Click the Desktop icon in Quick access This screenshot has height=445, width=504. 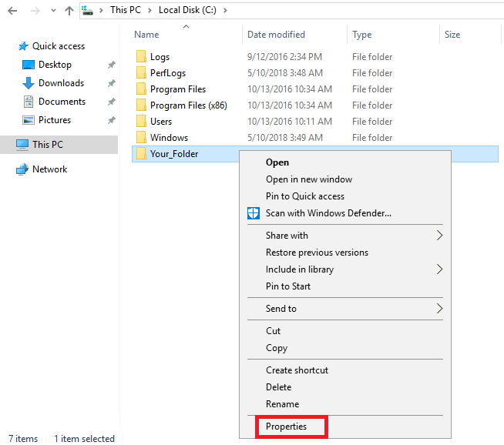[29, 65]
